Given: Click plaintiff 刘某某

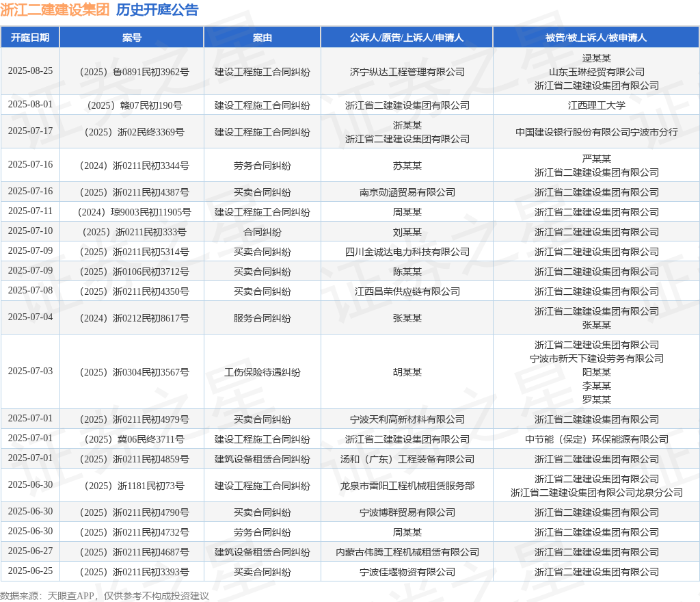Looking at the screenshot, I should [x=407, y=232].
